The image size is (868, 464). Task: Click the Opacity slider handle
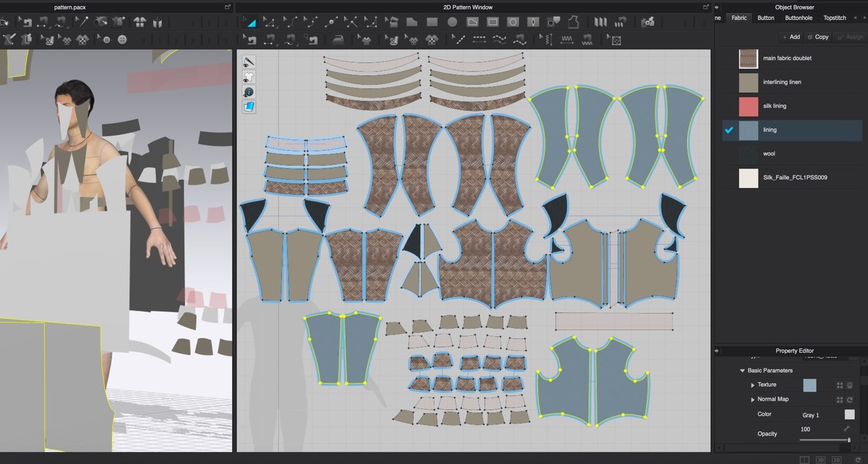(849, 440)
